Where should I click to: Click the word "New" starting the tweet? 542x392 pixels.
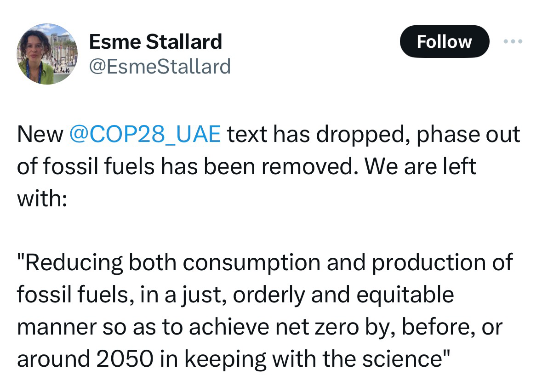pos(40,135)
